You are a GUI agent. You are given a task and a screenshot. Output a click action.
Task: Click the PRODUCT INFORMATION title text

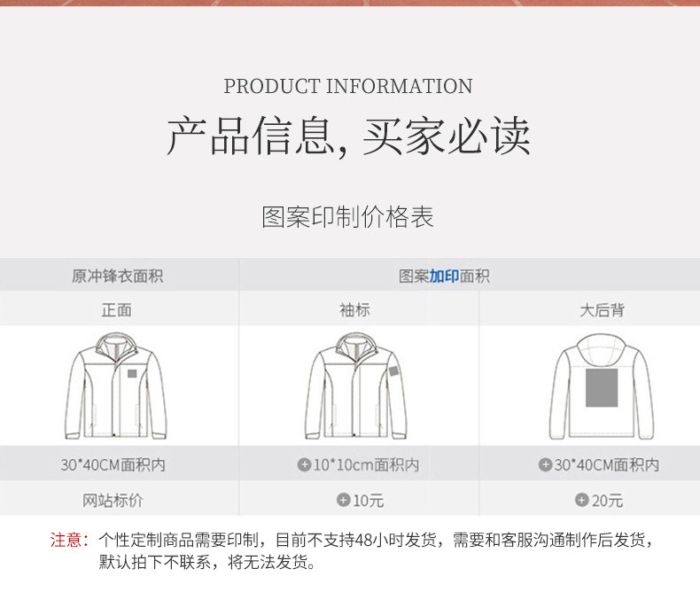pyautogui.click(x=348, y=86)
